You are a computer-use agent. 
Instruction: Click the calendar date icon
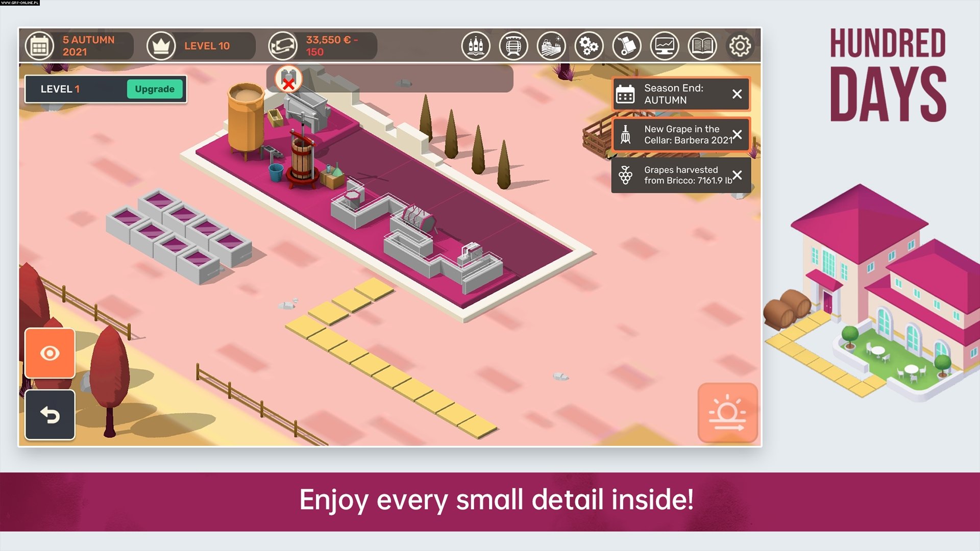[40, 46]
